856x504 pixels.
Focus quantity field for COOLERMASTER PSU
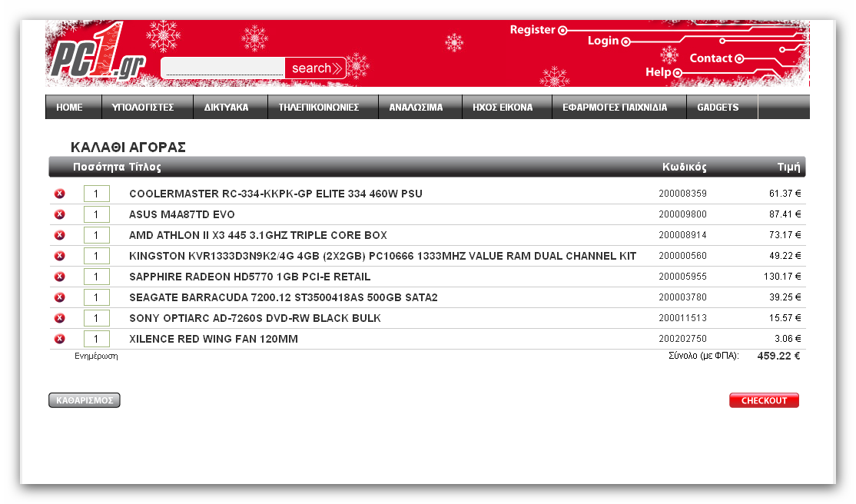coord(97,194)
